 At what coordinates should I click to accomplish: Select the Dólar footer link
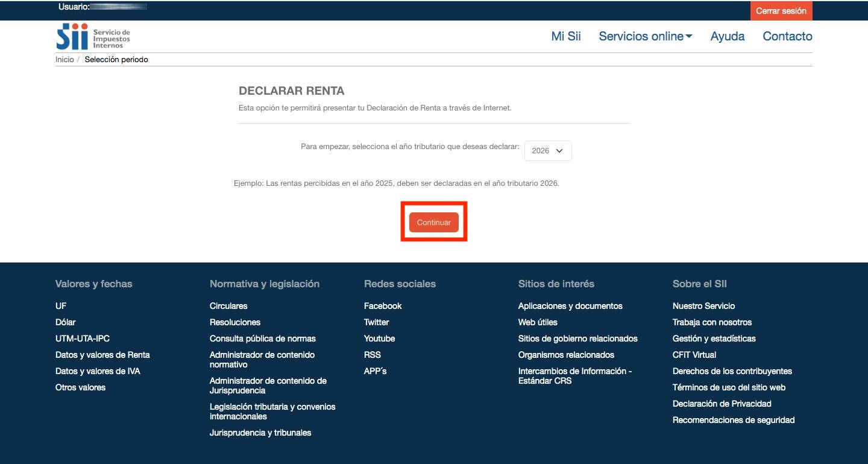pos(66,322)
